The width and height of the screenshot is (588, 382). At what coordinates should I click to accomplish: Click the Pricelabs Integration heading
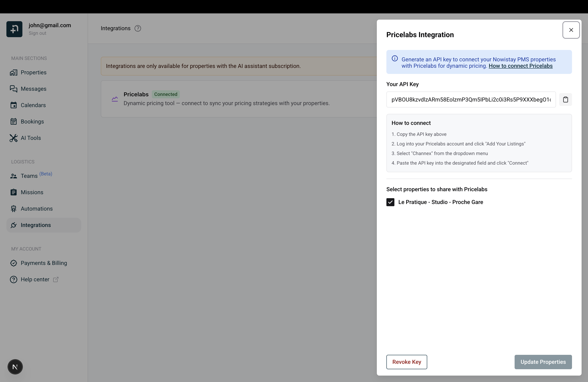[420, 35]
